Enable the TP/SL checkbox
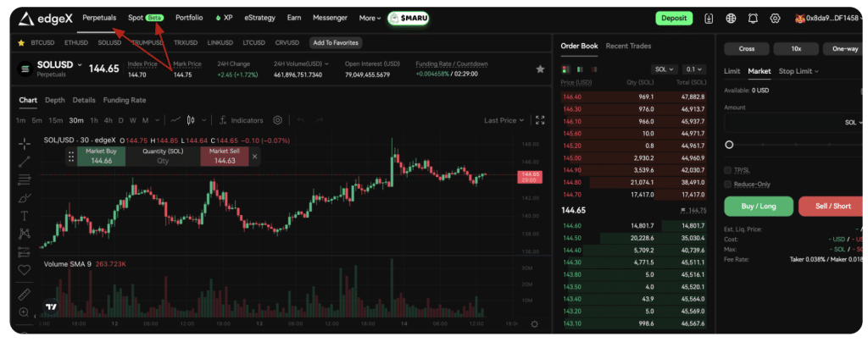The image size is (868, 342). (x=728, y=170)
